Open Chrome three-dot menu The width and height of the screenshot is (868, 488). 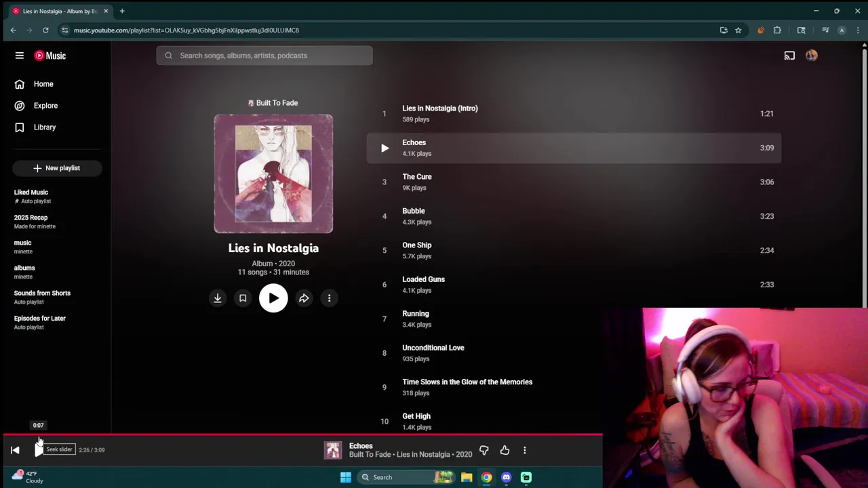click(x=858, y=30)
